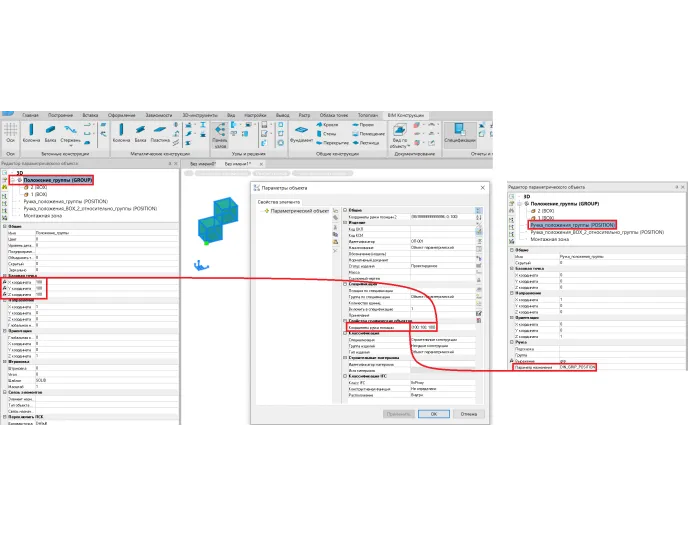Select the Помещение tool
This screenshot has width=688, height=537.
coord(369,133)
